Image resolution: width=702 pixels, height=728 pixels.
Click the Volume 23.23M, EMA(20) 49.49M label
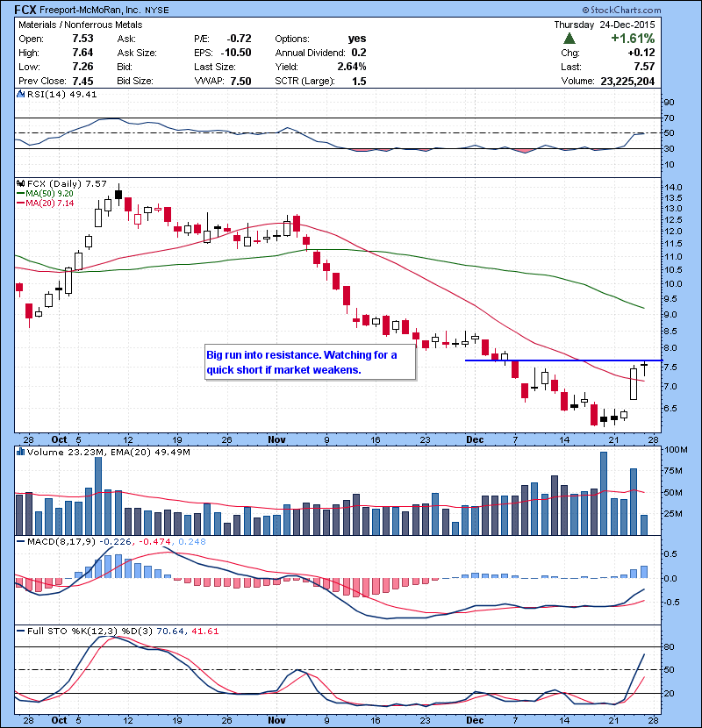pyautogui.click(x=109, y=452)
